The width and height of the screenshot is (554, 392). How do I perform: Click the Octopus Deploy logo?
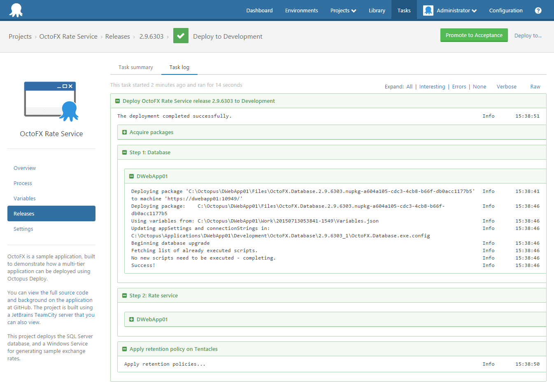(x=16, y=9)
